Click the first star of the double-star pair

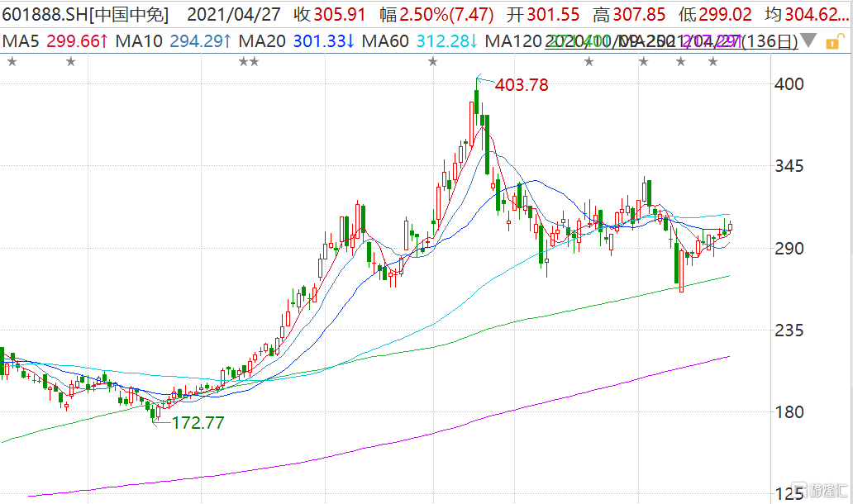click(x=243, y=62)
